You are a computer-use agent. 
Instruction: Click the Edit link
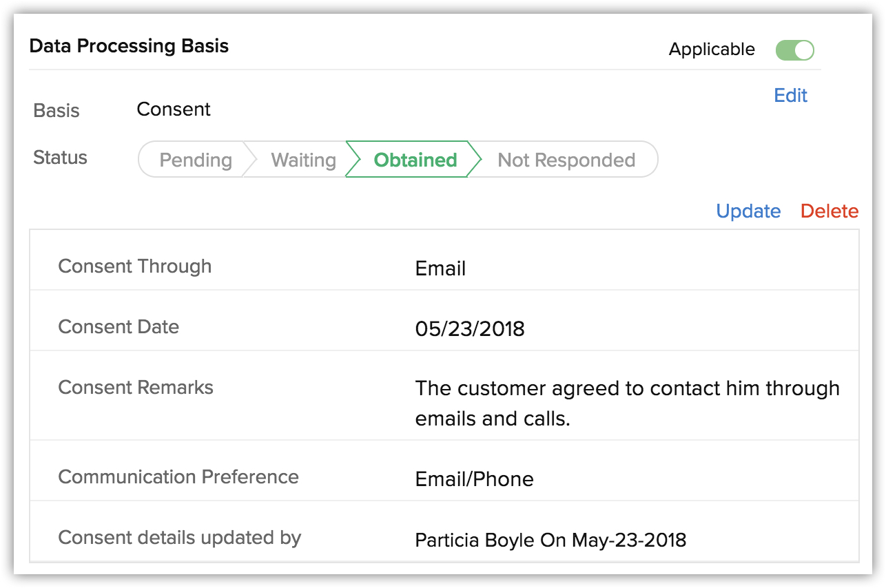[790, 96]
